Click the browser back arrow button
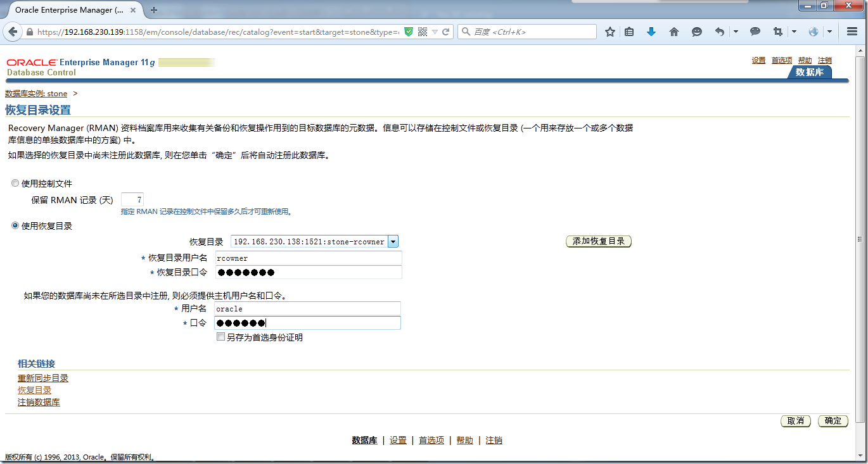The image size is (868, 464). (x=13, y=32)
